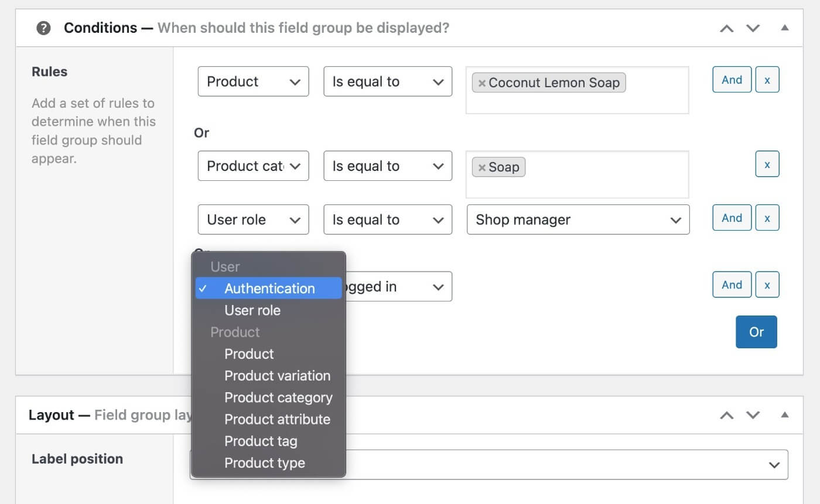Delete the Product category Soap rule row
This screenshot has width=820, height=504.
[x=767, y=164]
